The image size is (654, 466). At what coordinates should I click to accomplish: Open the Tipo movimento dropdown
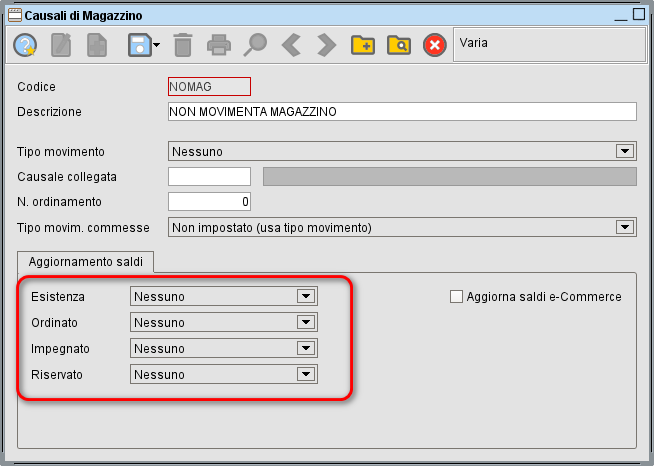(x=625, y=151)
